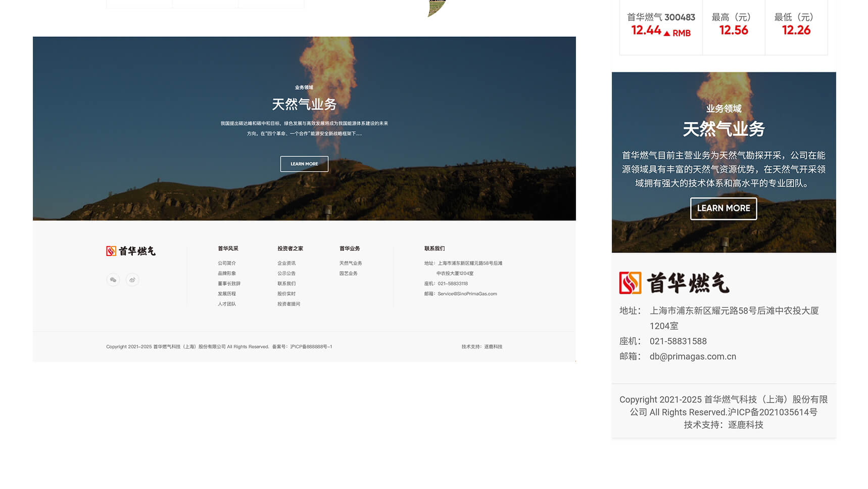
Task: Open 园艺业务 footer link
Action: (x=349, y=273)
